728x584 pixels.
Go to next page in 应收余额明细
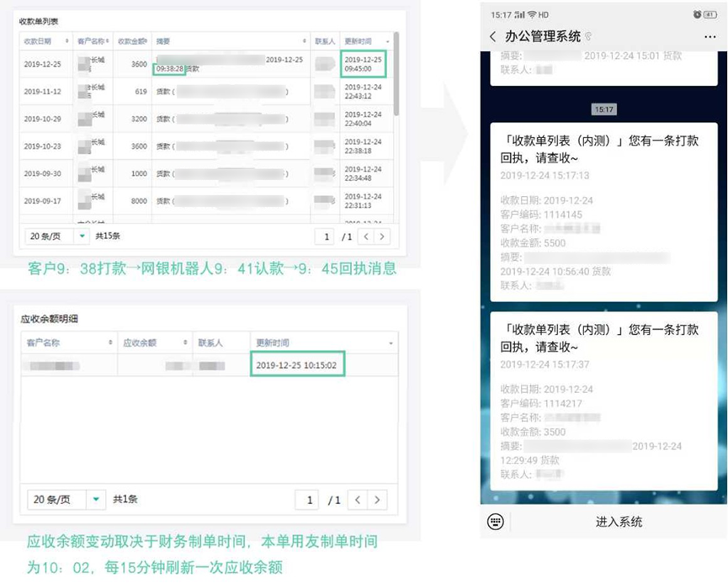tap(377, 500)
